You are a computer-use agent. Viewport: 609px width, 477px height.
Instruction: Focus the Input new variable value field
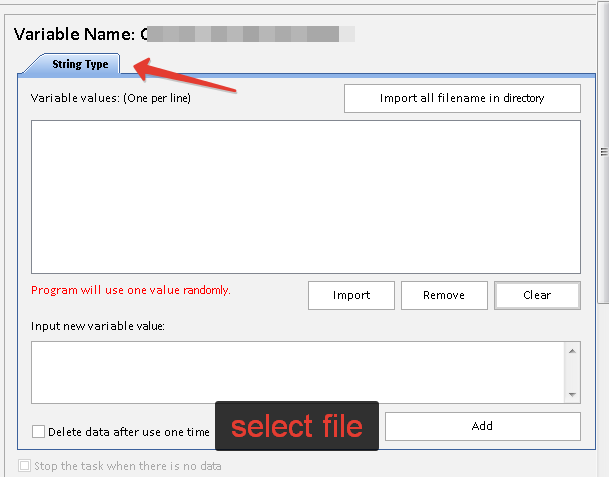click(x=297, y=371)
